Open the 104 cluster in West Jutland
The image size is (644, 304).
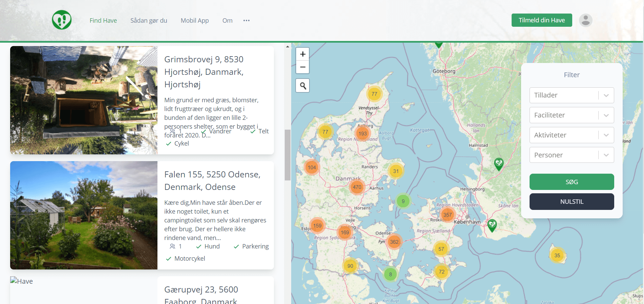pyautogui.click(x=312, y=167)
